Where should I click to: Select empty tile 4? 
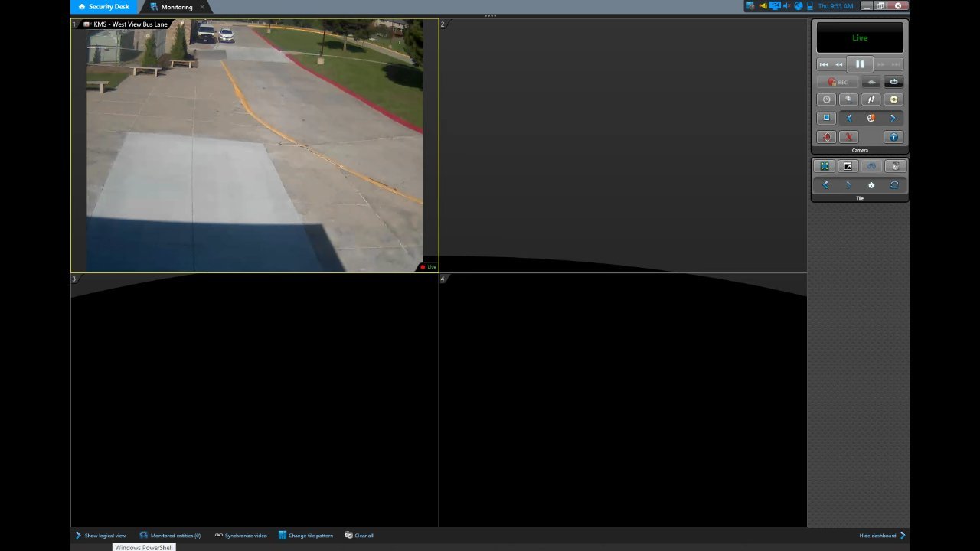pyautogui.click(x=623, y=399)
